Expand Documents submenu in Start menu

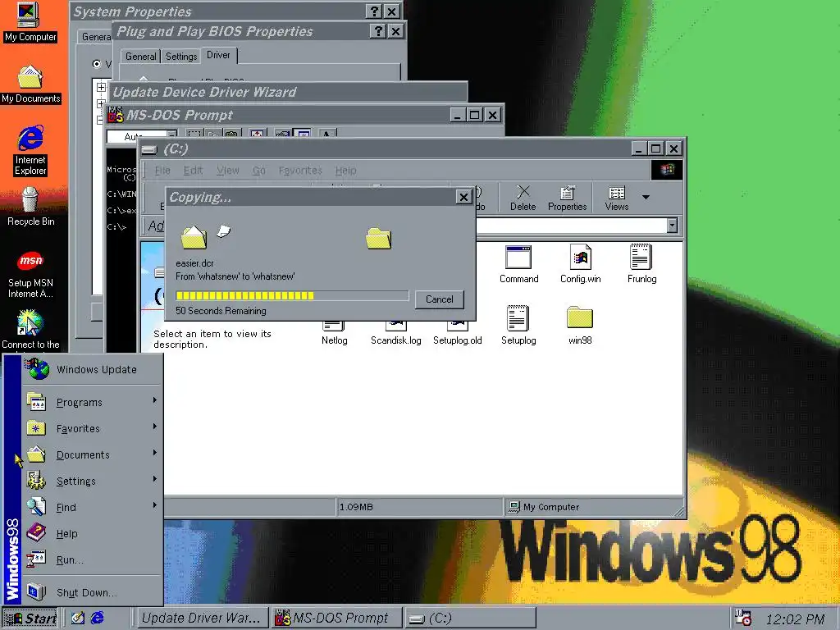click(x=92, y=454)
